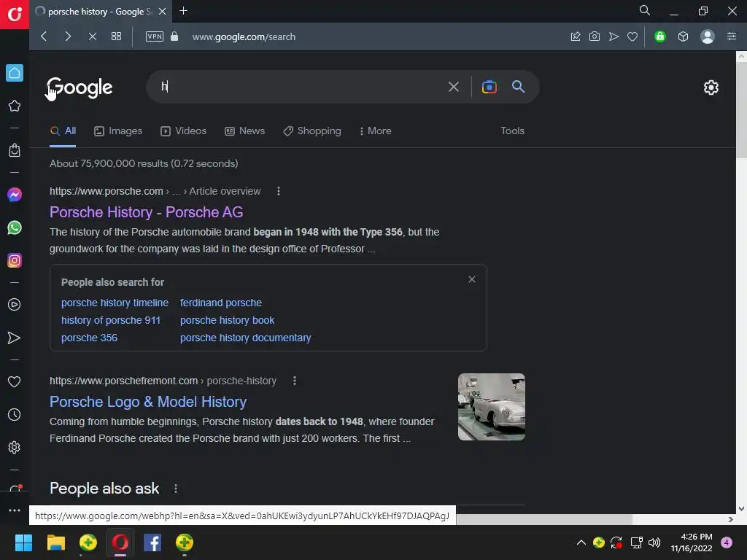Viewport: 747px width, 560px height.
Task: Open Porsche History - Porsche AG result
Action: click(x=146, y=212)
